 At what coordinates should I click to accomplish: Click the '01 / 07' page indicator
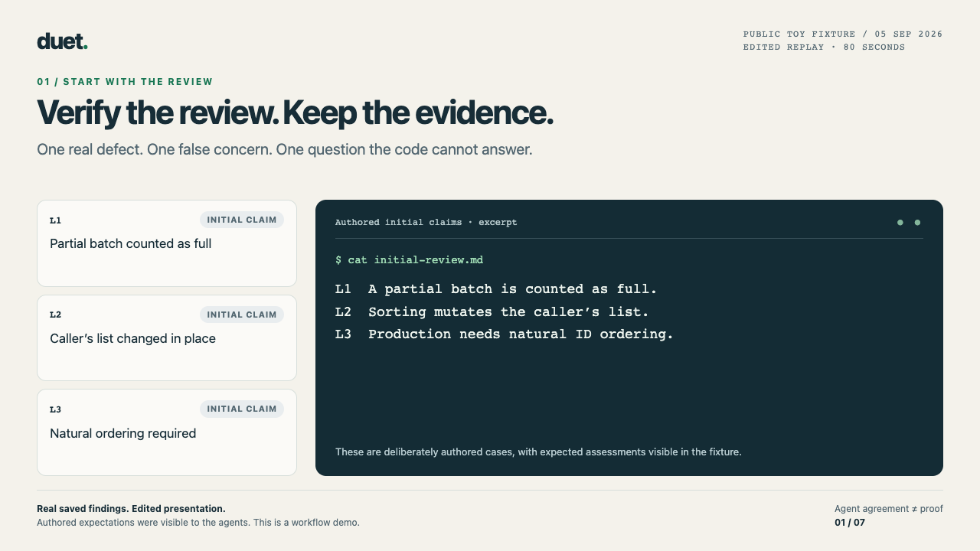tap(850, 523)
